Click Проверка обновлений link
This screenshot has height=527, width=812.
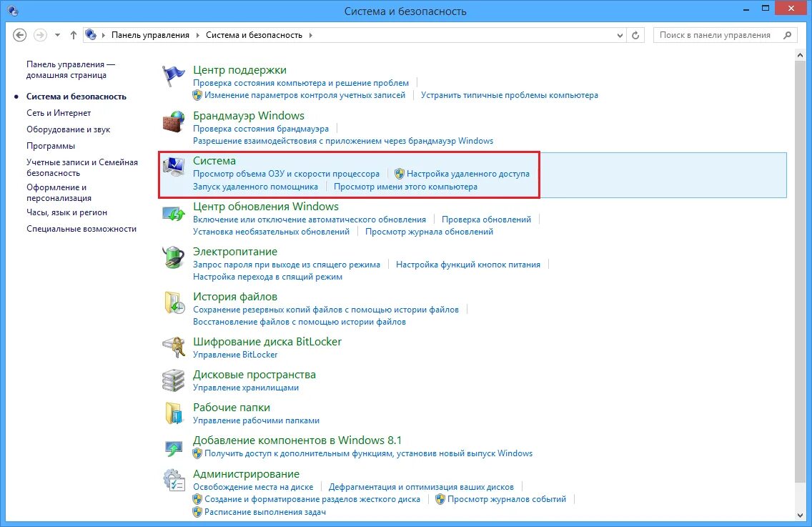point(486,220)
